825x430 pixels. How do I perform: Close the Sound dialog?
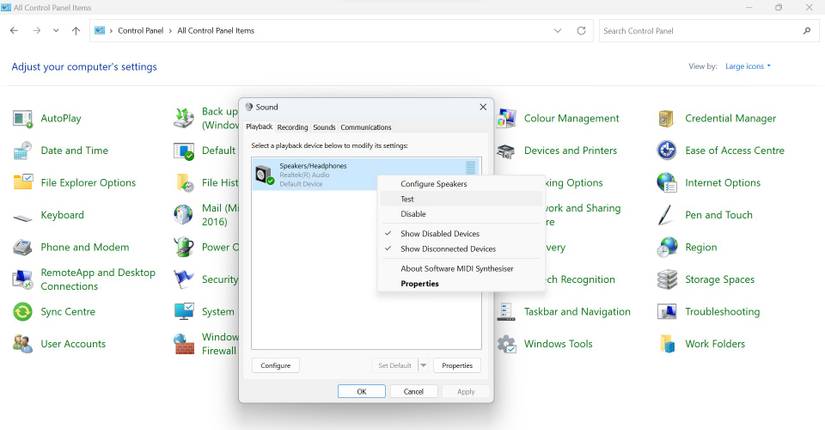(x=483, y=107)
